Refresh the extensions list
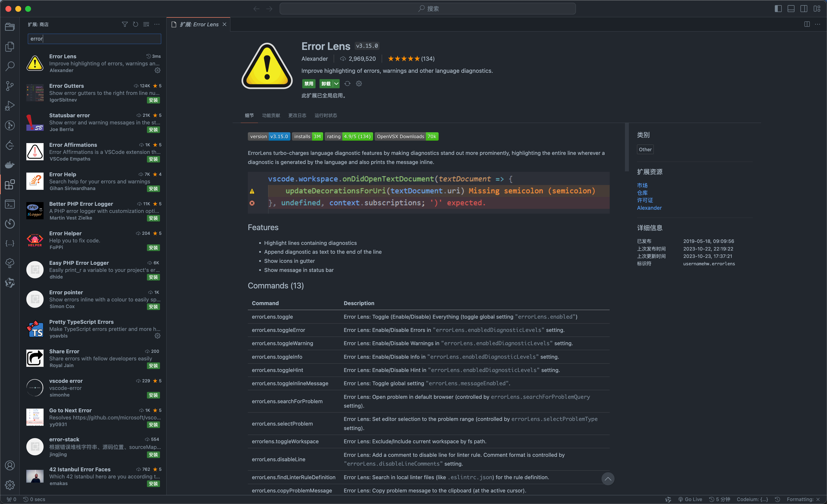 click(x=135, y=25)
